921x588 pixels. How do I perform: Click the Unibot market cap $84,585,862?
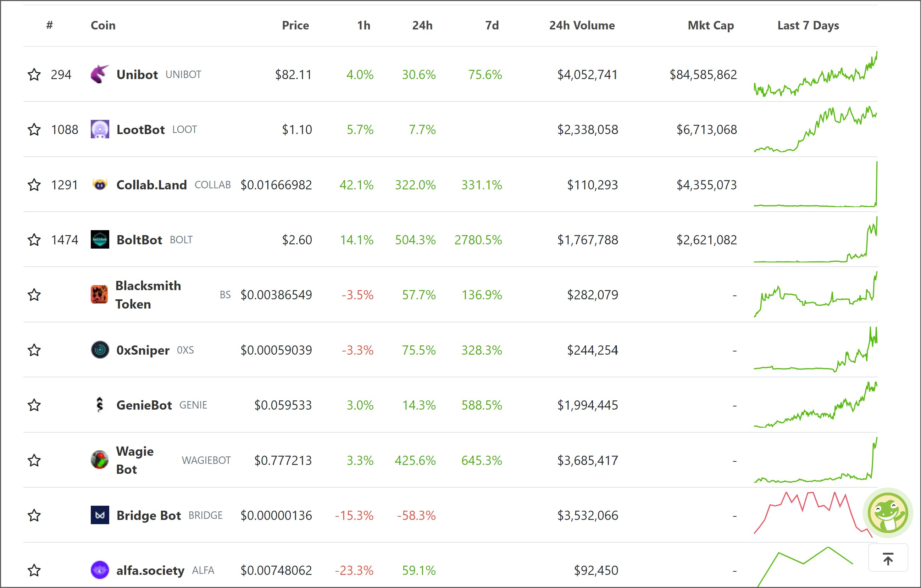(x=703, y=74)
